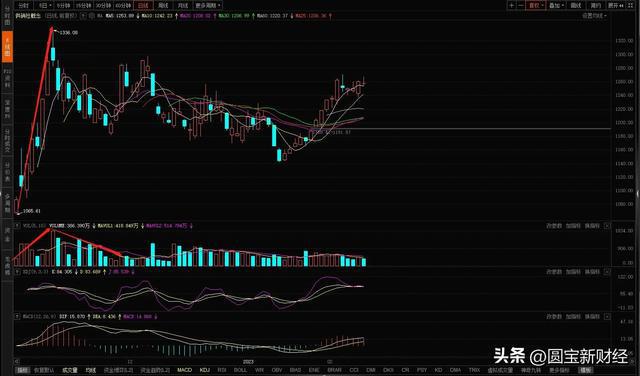640x376 pixels.
Task: Select the MACD indicator at the bottom bar
Action: (x=184, y=370)
